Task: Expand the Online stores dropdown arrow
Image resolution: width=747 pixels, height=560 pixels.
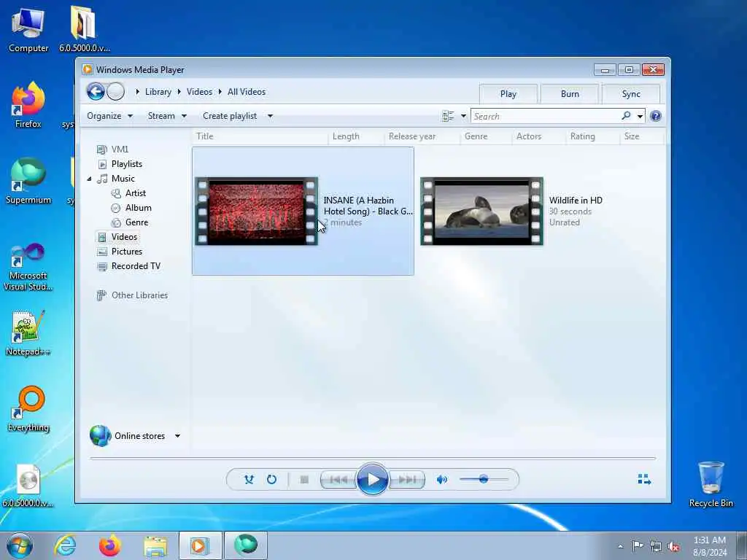Action: point(177,436)
